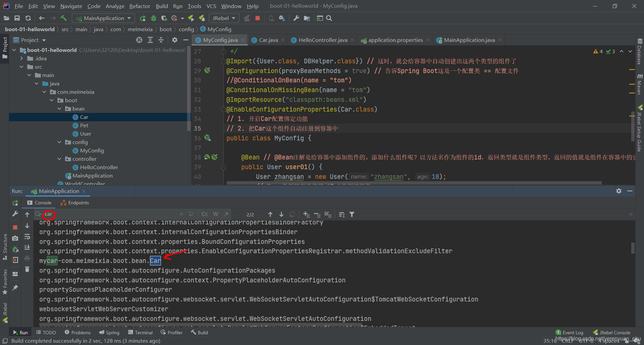
Task: Open the Terminal tool window
Action: [141, 332]
